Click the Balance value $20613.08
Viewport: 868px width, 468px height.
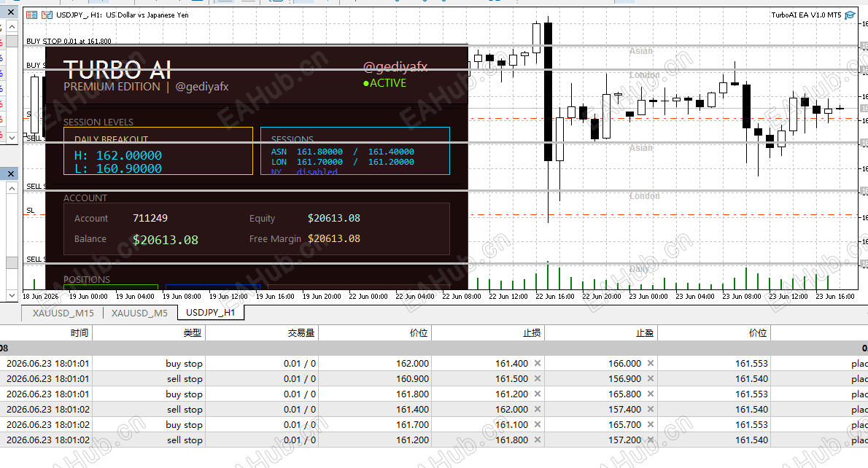coord(166,240)
